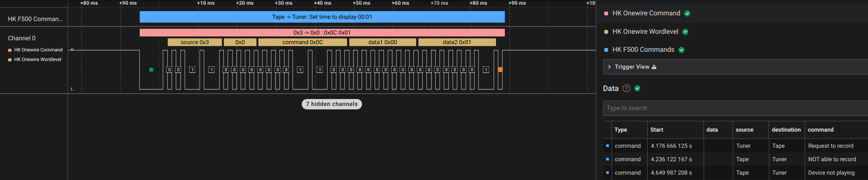This screenshot has width=868, height=180.
Task: Click green check next to HK Onewire Wordlevel
Action: pyautogui.click(x=685, y=32)
